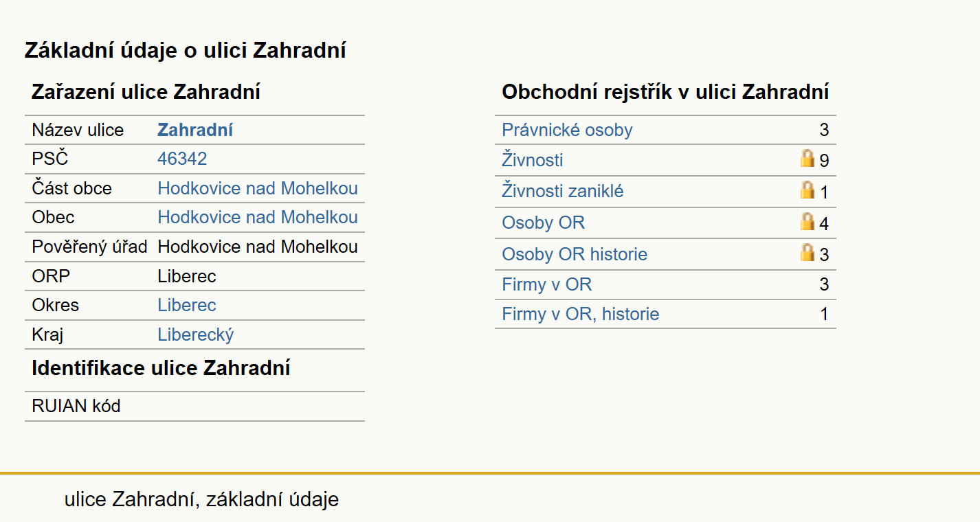Screen dimensions: 980x522
Task: Click the lock icon in Osoby OR row
Action: coord(808,222)
